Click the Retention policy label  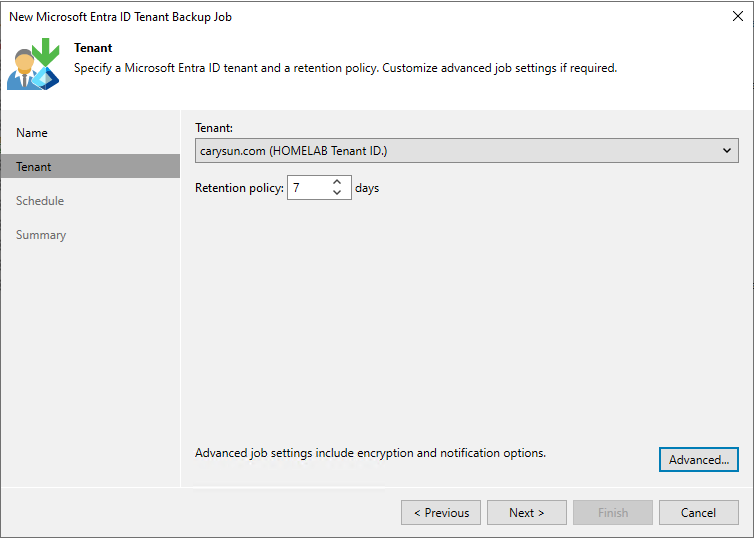(x=239, y=188)
